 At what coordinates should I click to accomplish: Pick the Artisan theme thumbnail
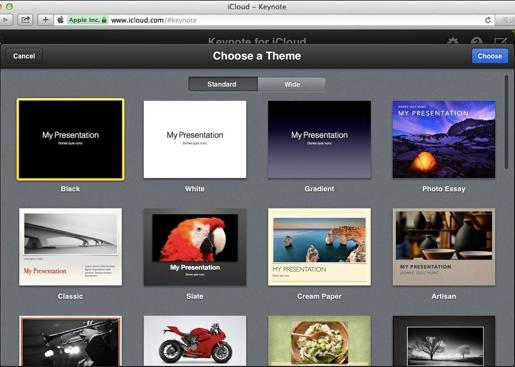click(444, 247)
